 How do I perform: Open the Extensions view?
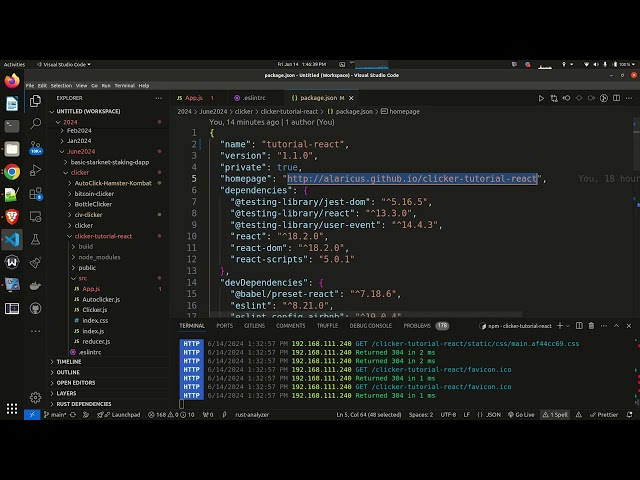[x=36, y=193]
